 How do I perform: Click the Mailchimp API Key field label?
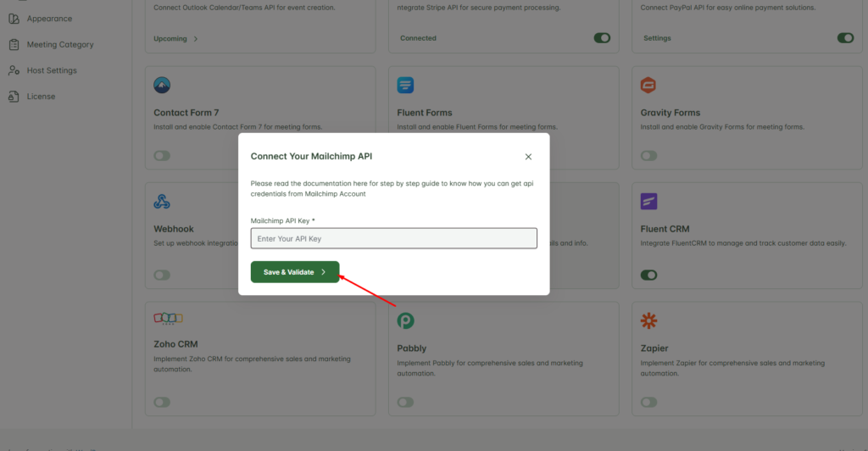pos(282,220)
